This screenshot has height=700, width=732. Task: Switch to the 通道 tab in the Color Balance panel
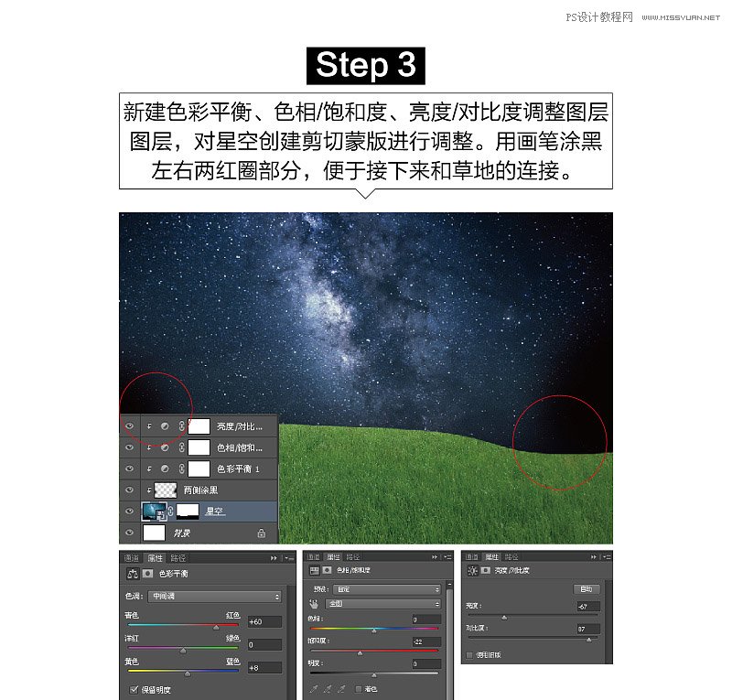pos(131,557)
